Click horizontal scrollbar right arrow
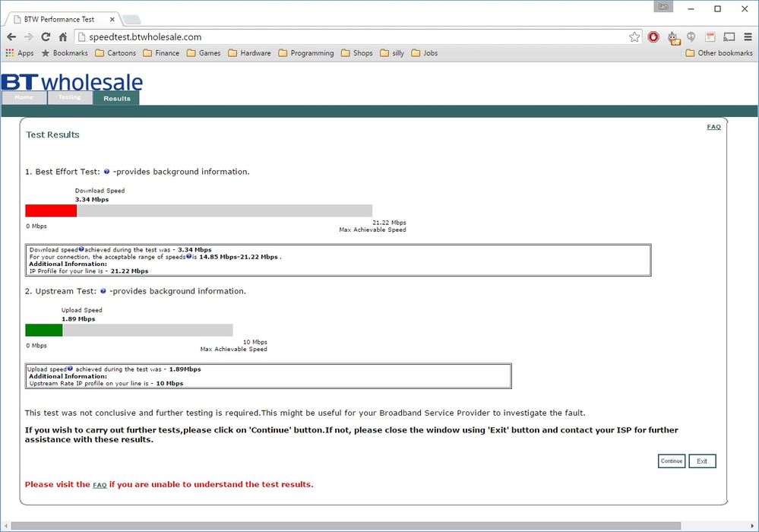The height and width of the screenshot is (532, 759). (753, 526)
